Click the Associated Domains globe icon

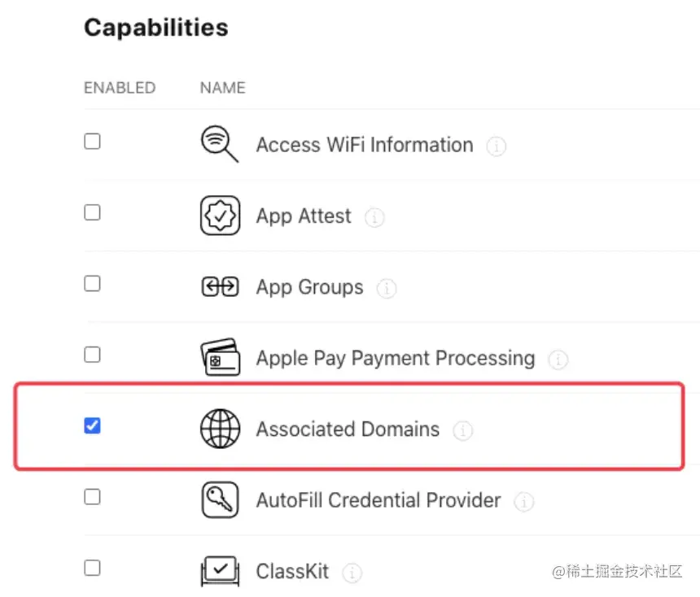(x=220, y=429)
